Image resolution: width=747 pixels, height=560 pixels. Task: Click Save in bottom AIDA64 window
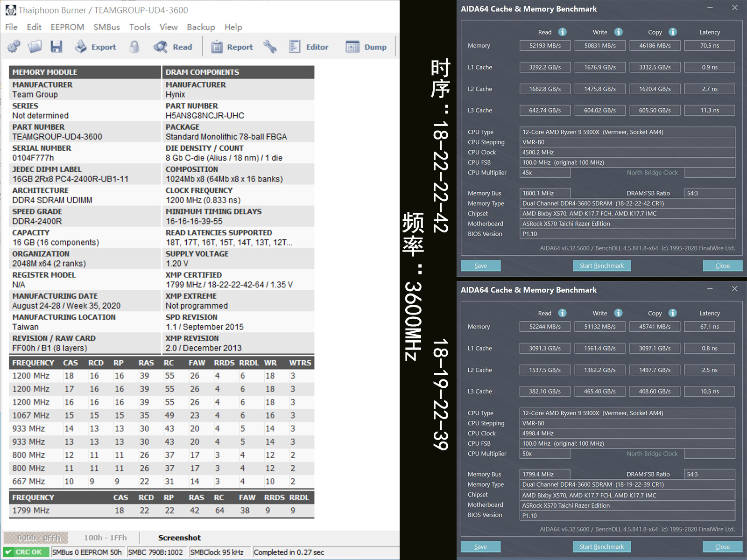click(x=480, y=546)
